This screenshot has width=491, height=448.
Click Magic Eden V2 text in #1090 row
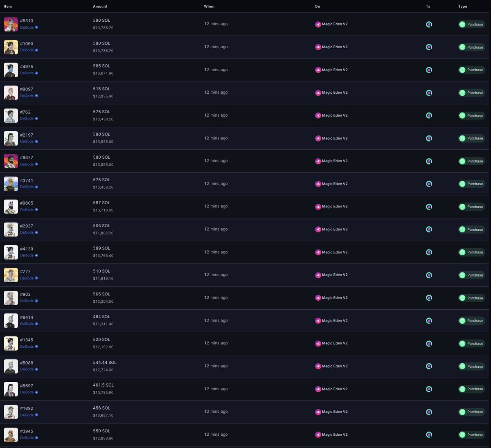tap(335, 47)
